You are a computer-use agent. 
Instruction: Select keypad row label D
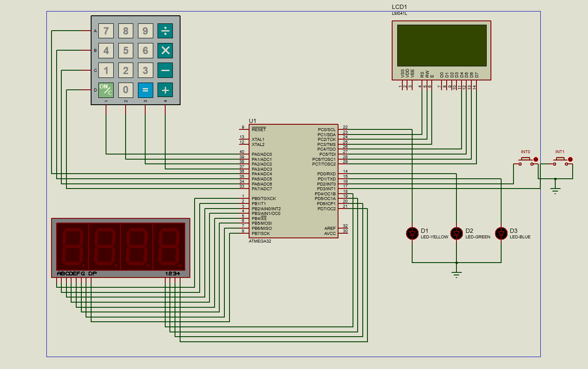(95, 90)
